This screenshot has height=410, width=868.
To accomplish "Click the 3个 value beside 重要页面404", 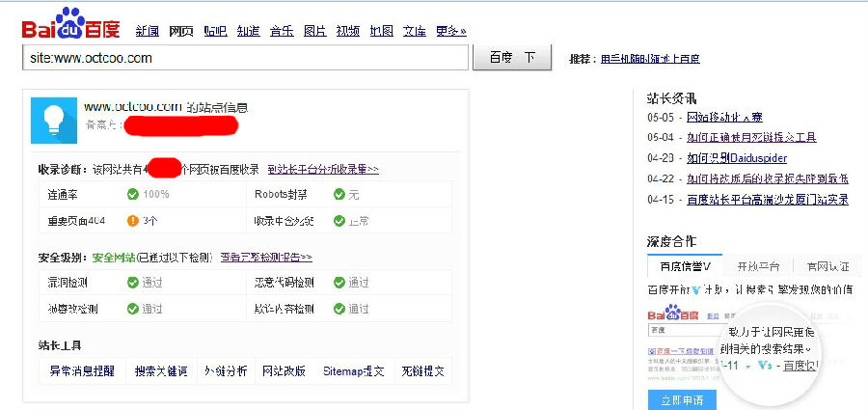I will coord(150,221).
